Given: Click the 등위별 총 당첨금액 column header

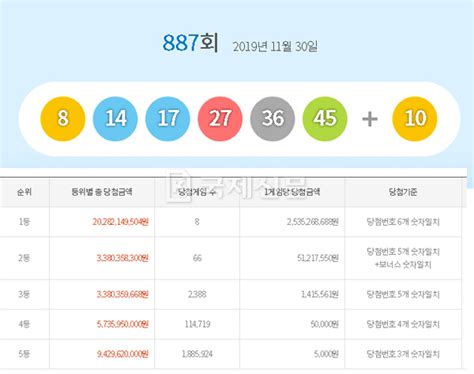Looking at the screenshot, I should 102,192.
